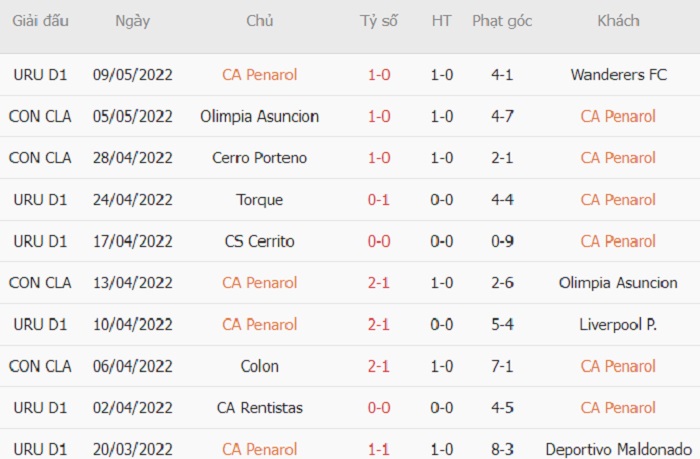Open the Colon team link
This screenshot has height=459, width=700.
(x=259, y=367)
